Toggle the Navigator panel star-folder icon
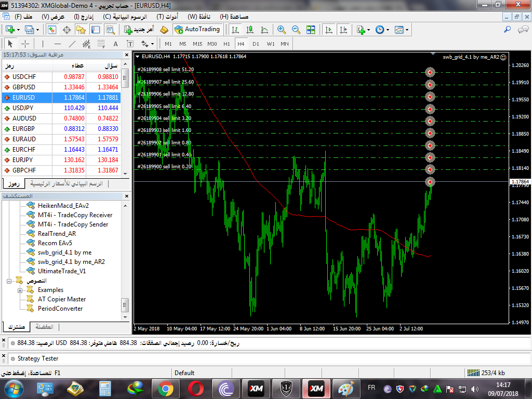 81,30
